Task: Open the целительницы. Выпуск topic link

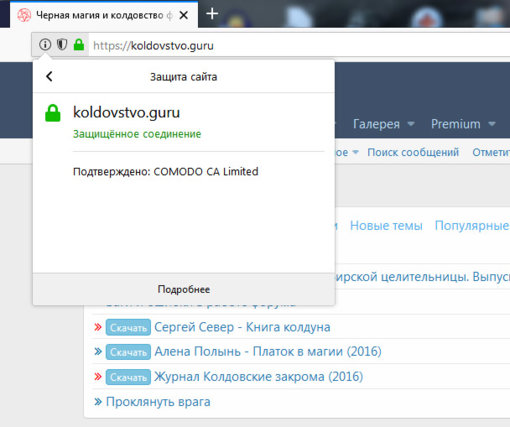Action: pos(422,277)
